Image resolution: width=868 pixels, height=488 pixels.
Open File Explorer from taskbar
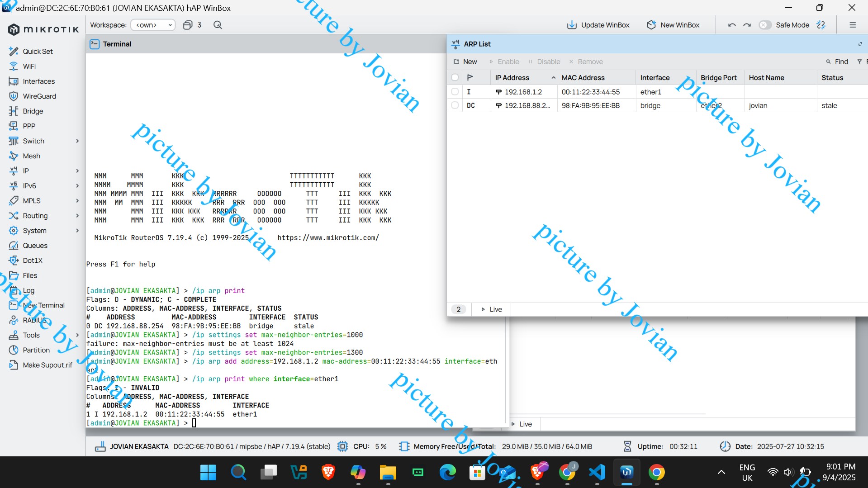click(x=388, y=472)
